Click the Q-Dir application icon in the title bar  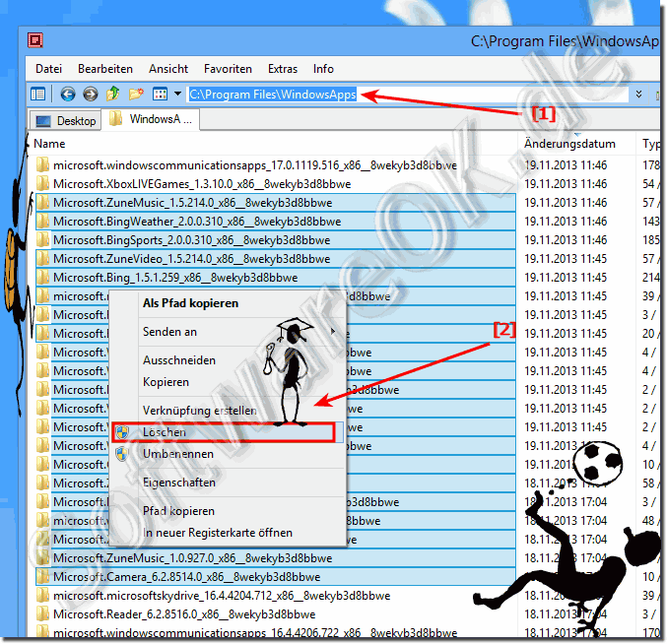pos(35,40)
